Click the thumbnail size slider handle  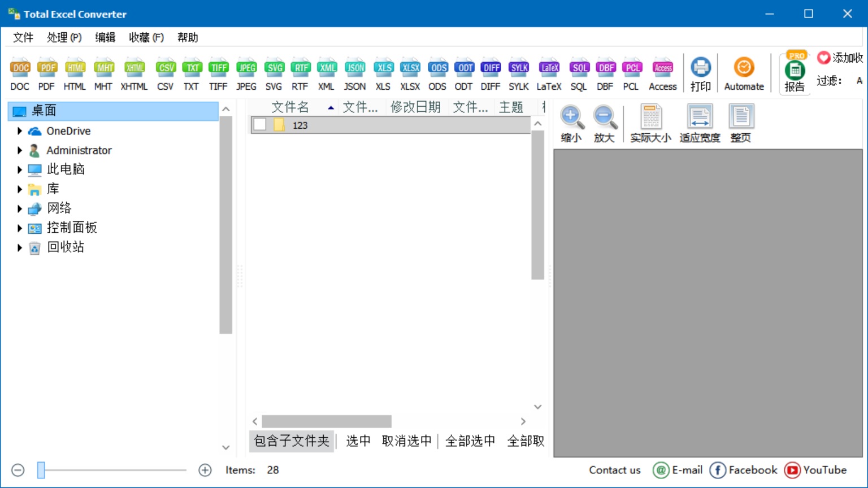[41, 470]
